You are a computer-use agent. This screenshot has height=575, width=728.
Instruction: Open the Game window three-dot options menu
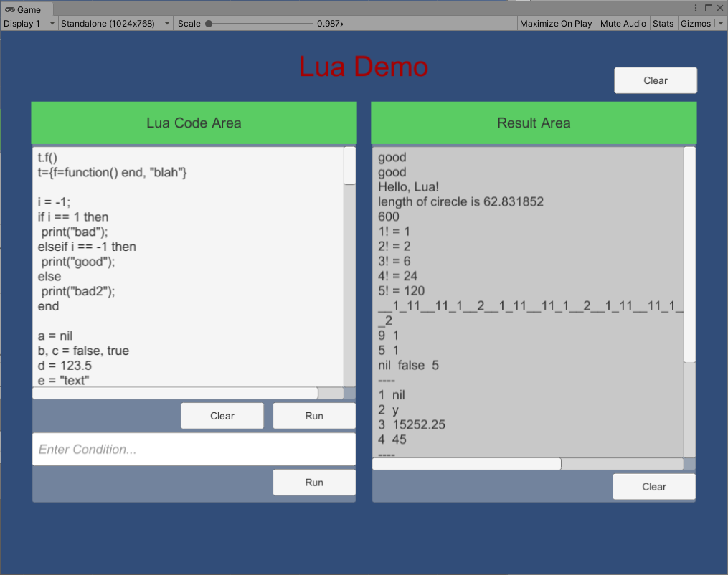(x=696, y=8)
